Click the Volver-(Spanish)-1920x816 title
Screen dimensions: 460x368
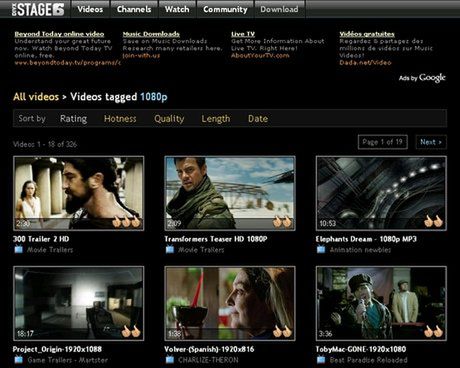(209, 349)
